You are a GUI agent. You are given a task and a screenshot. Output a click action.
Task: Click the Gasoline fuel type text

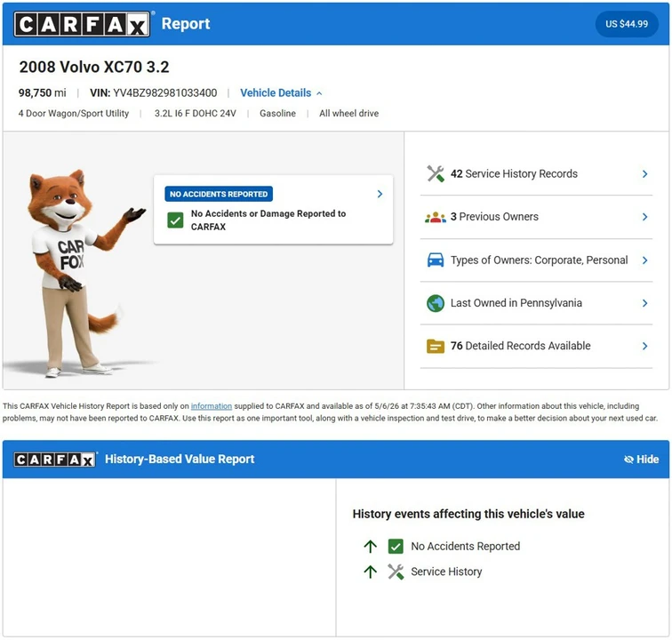277,114
